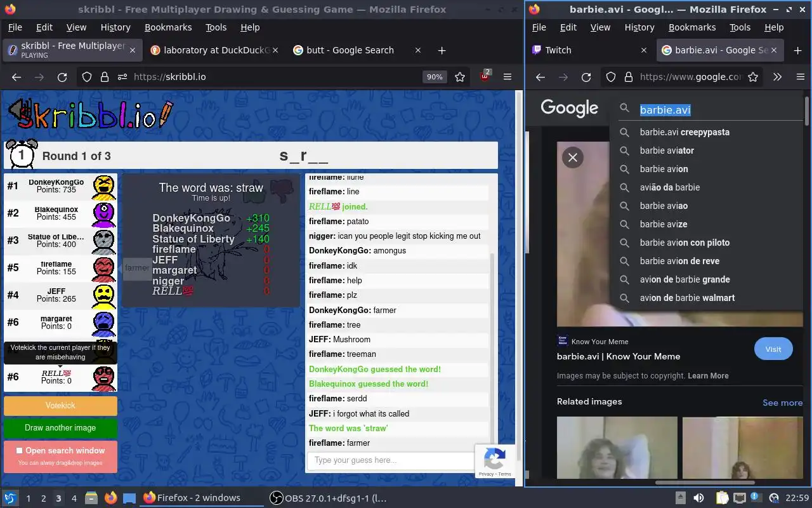Show more toolbar items via overflow chevrons
812x508 pixels.
777,77
